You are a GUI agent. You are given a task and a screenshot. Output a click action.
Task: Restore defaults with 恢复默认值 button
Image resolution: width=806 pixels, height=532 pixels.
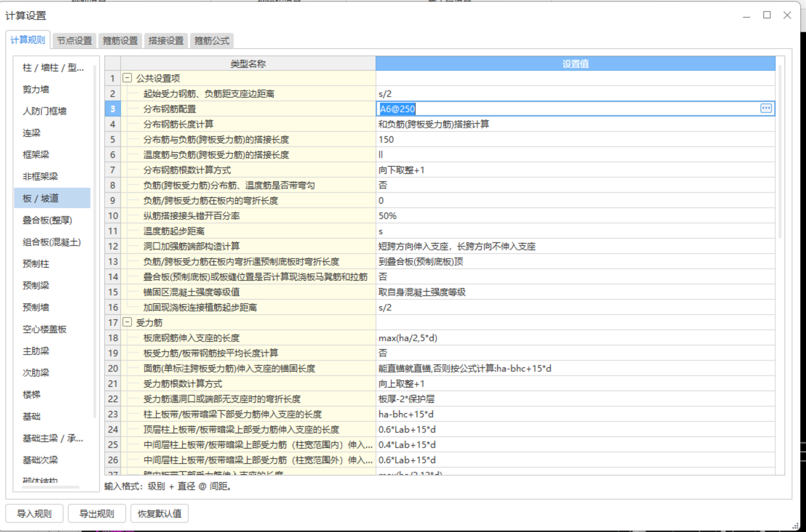pyautogui.click(x=160, y=514)
